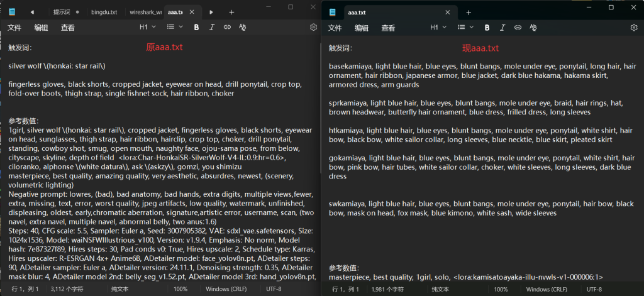The height and width of the screenshot is (296, 644).
Task: Click the 100% zoom level in the status bar of the 3,112-character window
Action: click(x=180, y=289)
